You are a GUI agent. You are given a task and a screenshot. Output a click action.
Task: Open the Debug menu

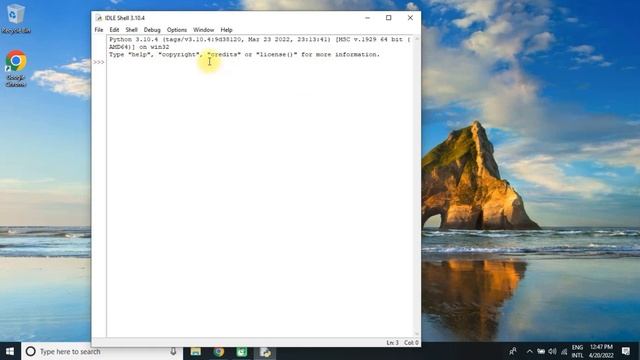click(152, 30)
